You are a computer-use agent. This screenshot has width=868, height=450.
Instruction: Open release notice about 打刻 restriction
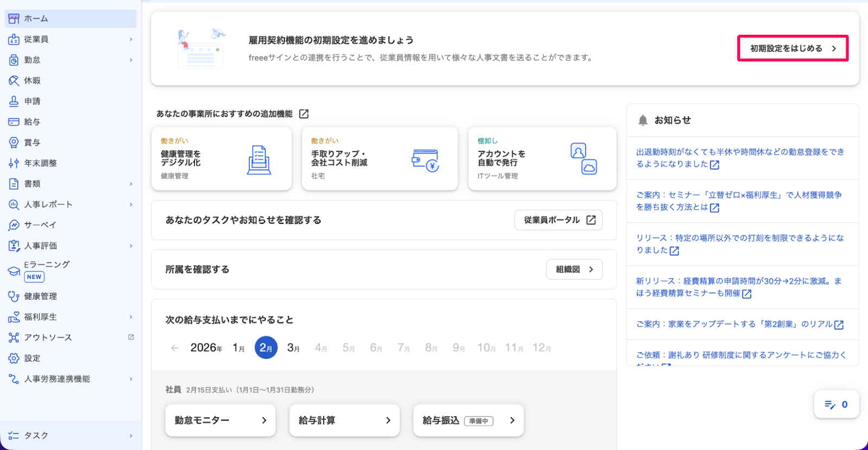741,244
